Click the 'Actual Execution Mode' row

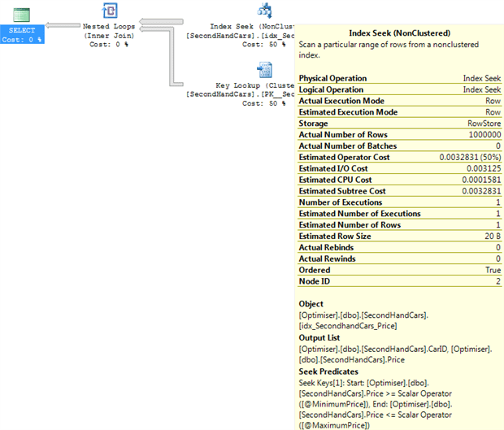coord(399,101)
